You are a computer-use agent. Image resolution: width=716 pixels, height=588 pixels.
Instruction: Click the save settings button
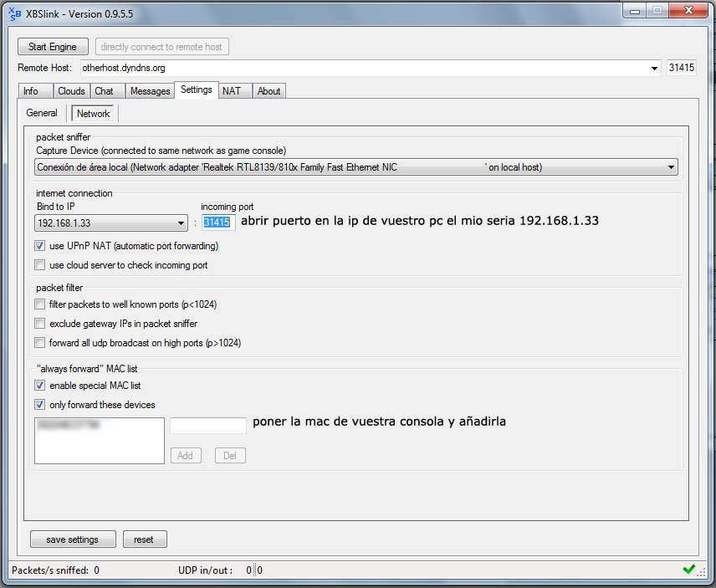pos(73,539)
